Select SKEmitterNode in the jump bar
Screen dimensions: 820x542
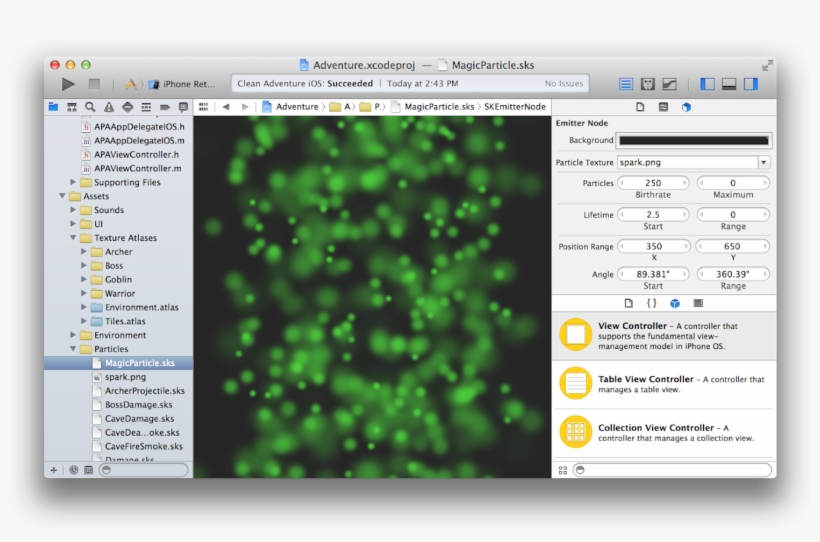point(515,107)
